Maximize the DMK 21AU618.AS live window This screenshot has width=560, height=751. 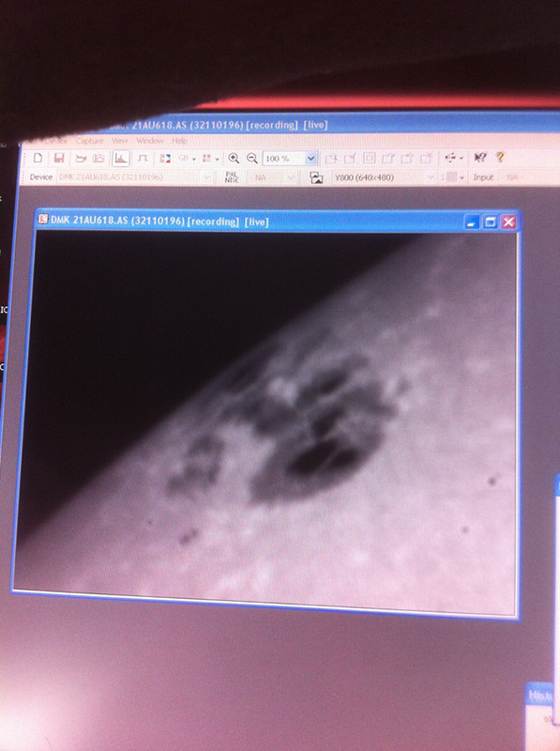click(490, 222)
